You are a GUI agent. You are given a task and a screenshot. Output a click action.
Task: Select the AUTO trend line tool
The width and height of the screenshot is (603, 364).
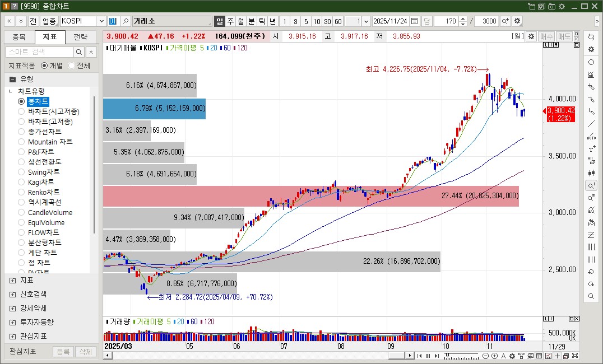click(x=591, y=136)
